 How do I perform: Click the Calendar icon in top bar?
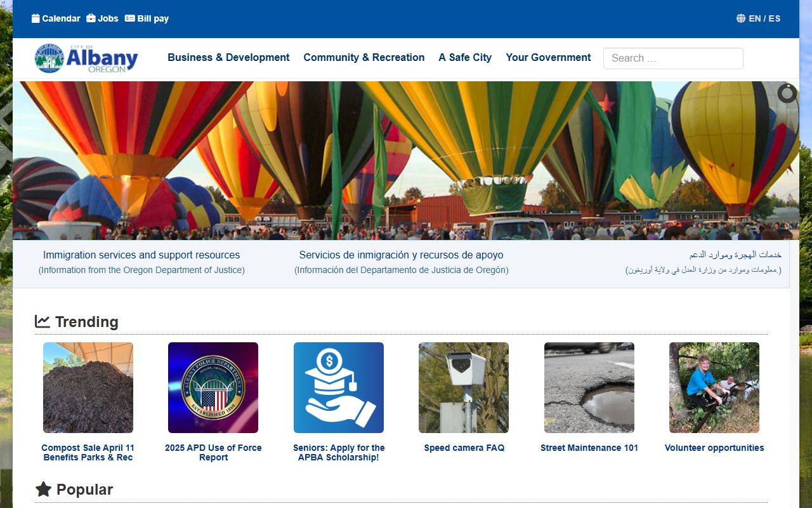click(36, 18)
